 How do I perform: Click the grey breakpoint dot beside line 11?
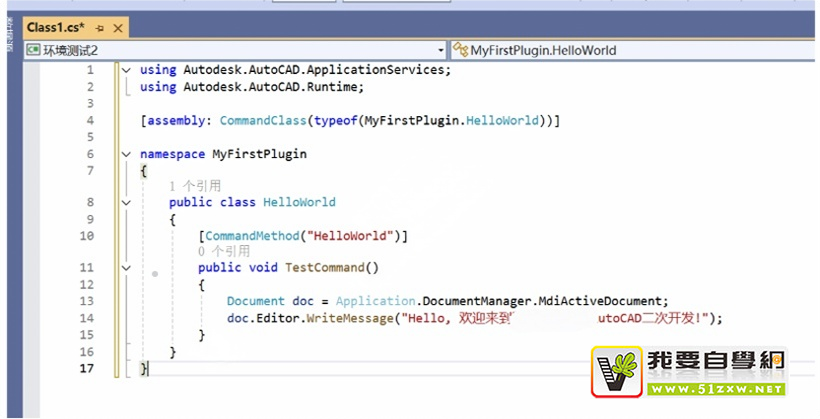tap(155, 272)
